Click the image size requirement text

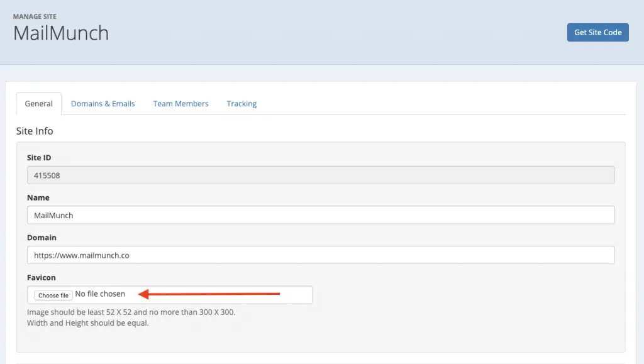[131, 312]
